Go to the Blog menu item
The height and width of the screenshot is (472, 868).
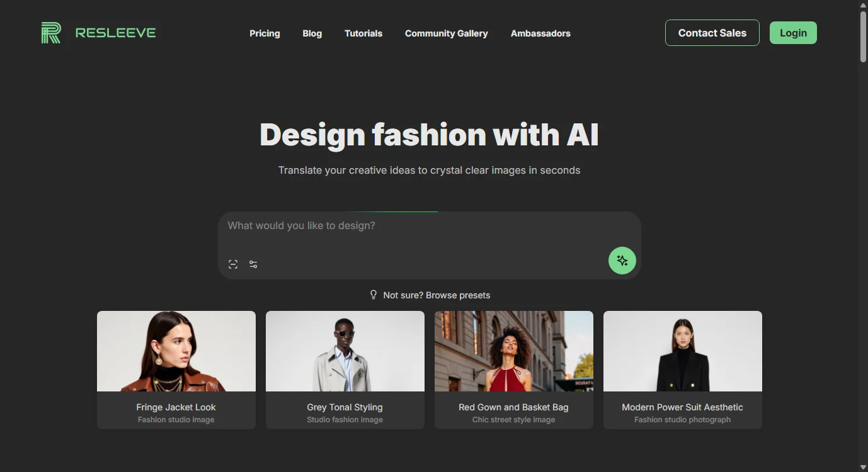tap(312, 33)
